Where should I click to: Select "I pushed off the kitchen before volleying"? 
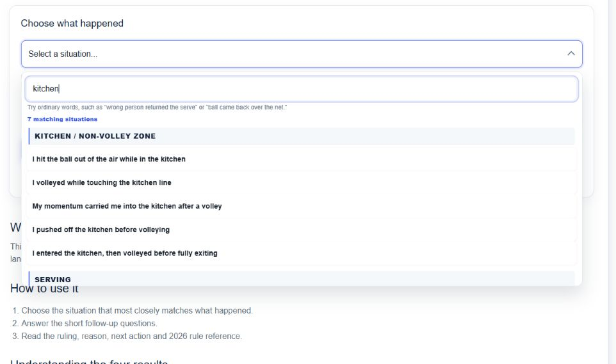pos(302,230)
